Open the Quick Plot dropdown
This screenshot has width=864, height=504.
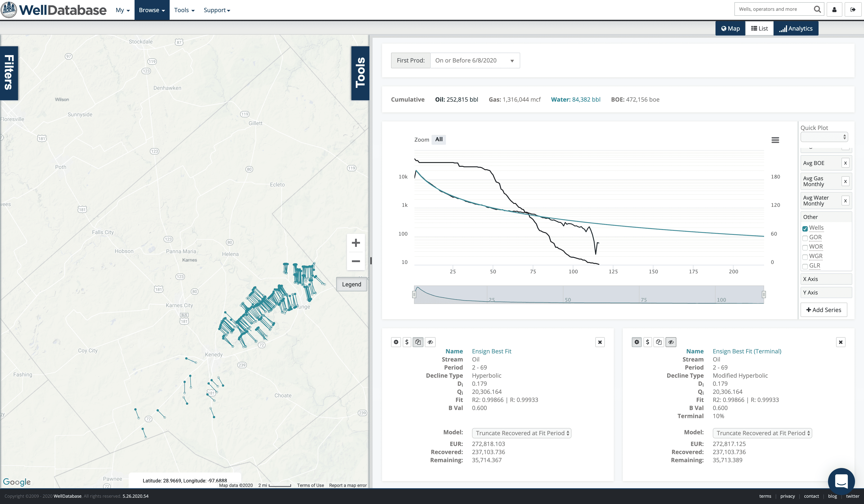click(x=824, y=137)
